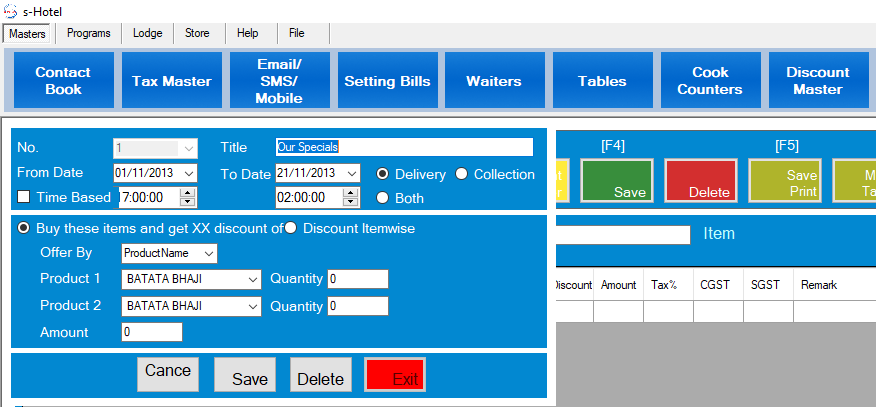Choose the Discount Itemwise option

[291, 229]
